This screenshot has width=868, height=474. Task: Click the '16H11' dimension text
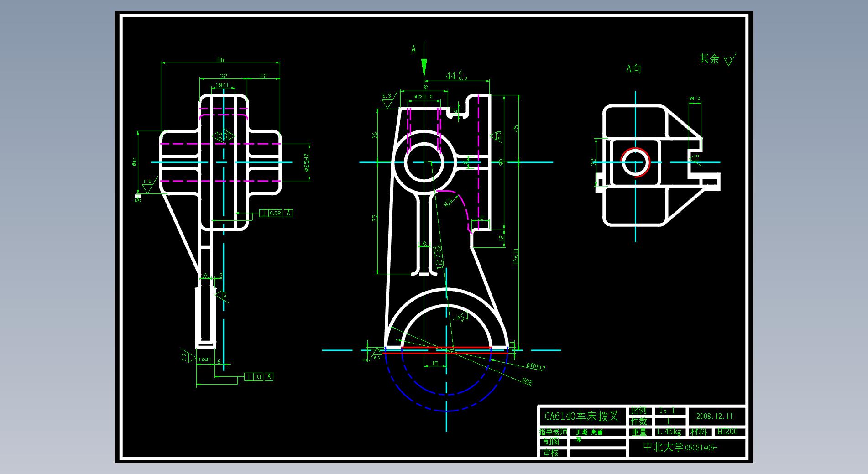point(222,85)
